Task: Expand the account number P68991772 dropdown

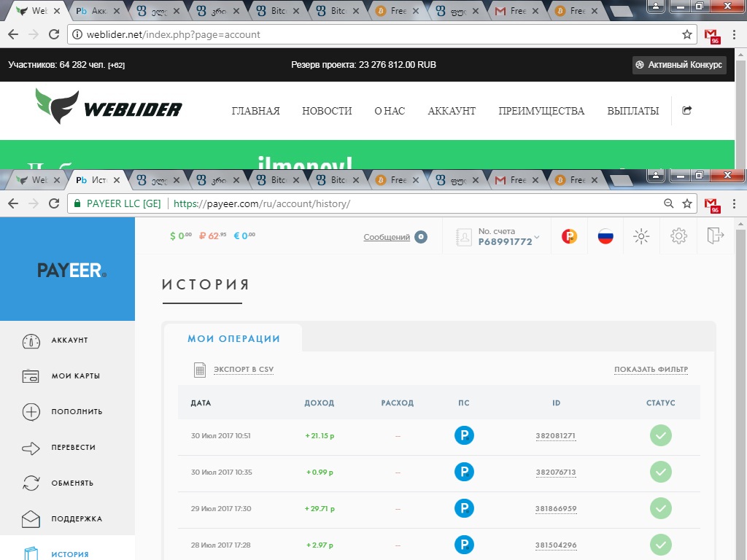Action: pyautogui.click(x=536, y=237)
